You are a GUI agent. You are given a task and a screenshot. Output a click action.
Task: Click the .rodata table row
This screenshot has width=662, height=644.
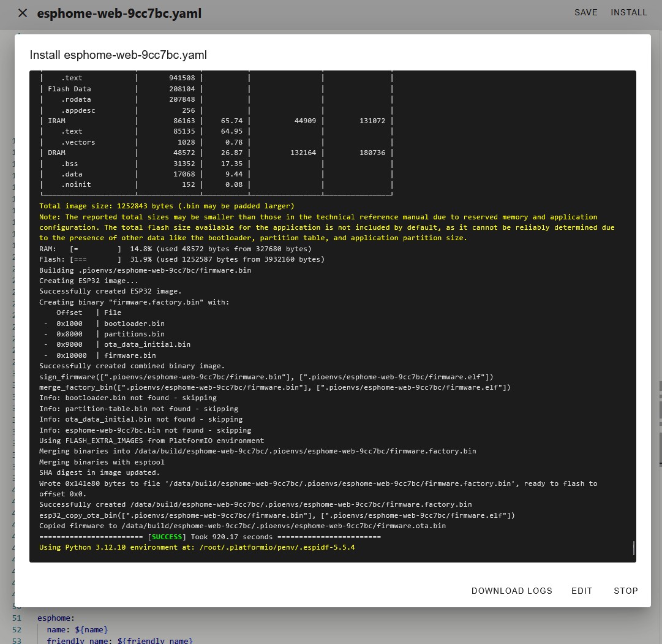[217, 100]
